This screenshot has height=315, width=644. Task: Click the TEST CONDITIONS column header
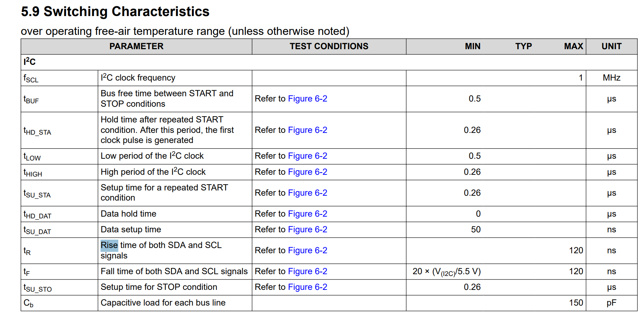click(x=329, y=46)
